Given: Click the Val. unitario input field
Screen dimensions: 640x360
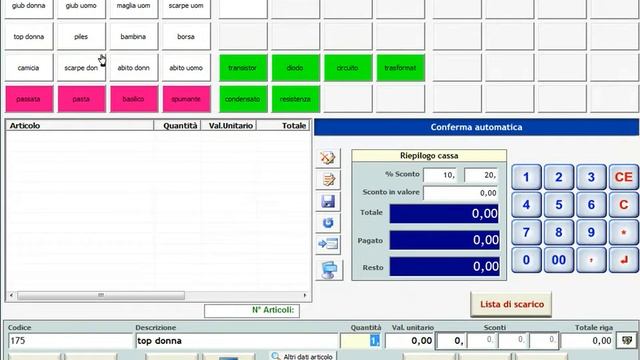Looking at the screenshot, I should point(409,341).
